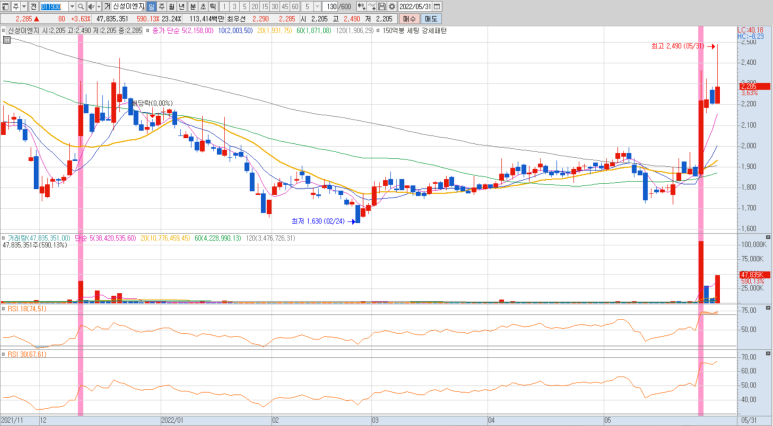Image resolution: width=773 pixels, height=426 pixels.
Task: Click the RSI 30(67.61) indicator label
Action: 27,354
